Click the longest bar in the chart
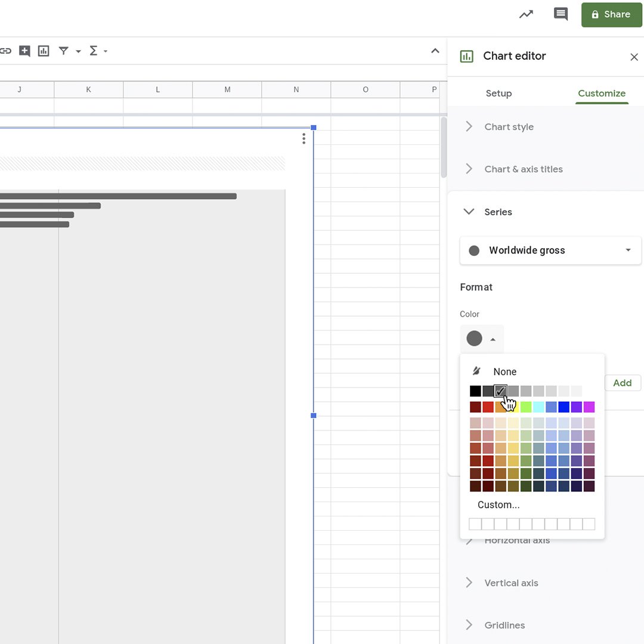644x644 pixels. 118,196
